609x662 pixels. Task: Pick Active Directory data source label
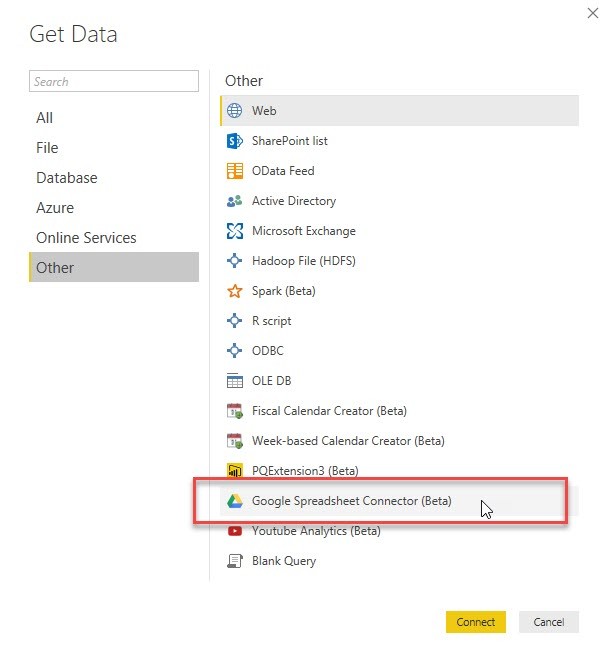[x=294, y=201]
